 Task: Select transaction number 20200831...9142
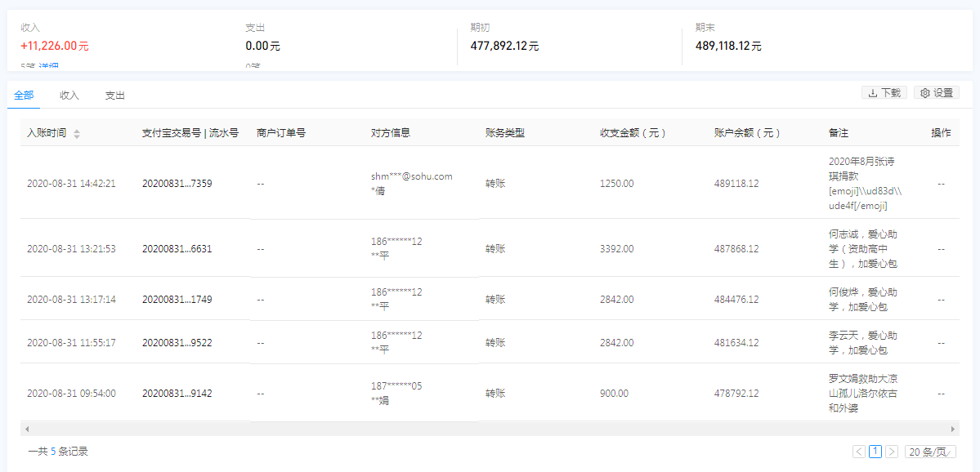click(x=177, y=394)
